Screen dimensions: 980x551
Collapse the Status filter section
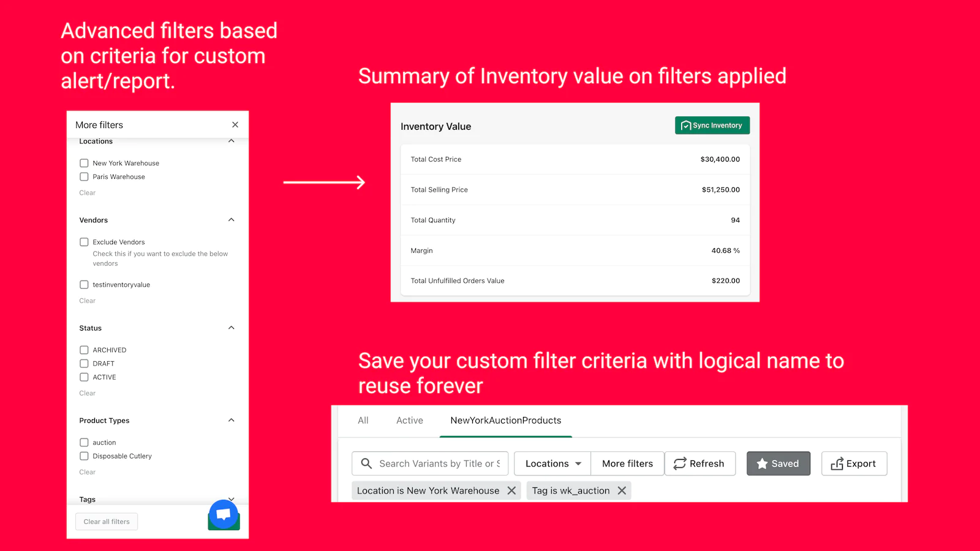232,328
